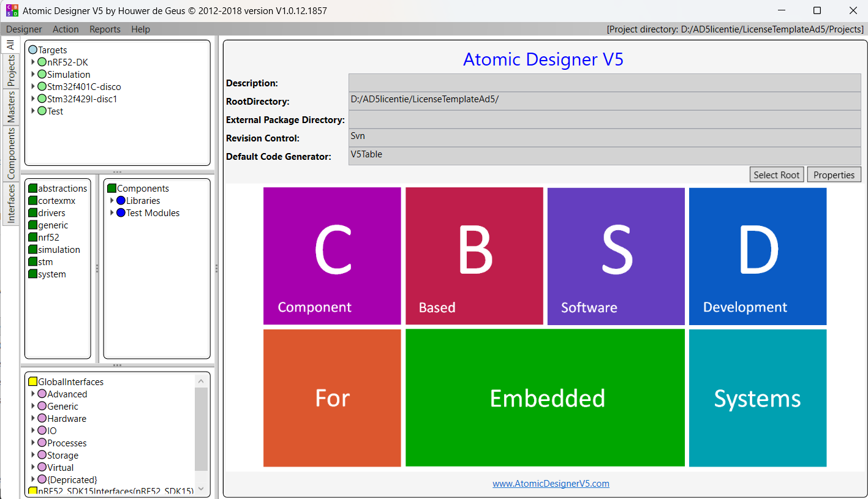Open the www.AtomicDesignerV5.com link
Screen dimensions: 868x499
pos(551,484)
